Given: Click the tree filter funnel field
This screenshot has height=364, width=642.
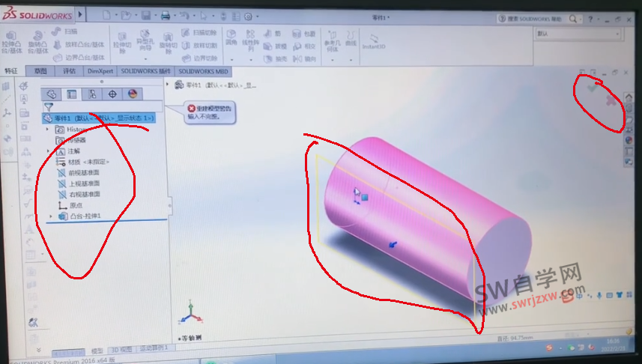Looking at the screenshot, I should click(103, 107).
